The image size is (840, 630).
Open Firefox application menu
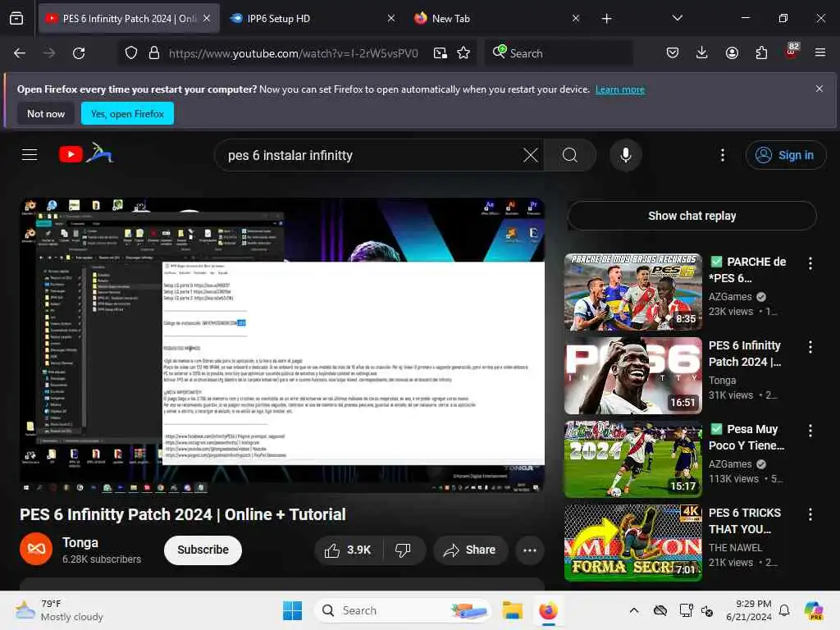point(820,52)
